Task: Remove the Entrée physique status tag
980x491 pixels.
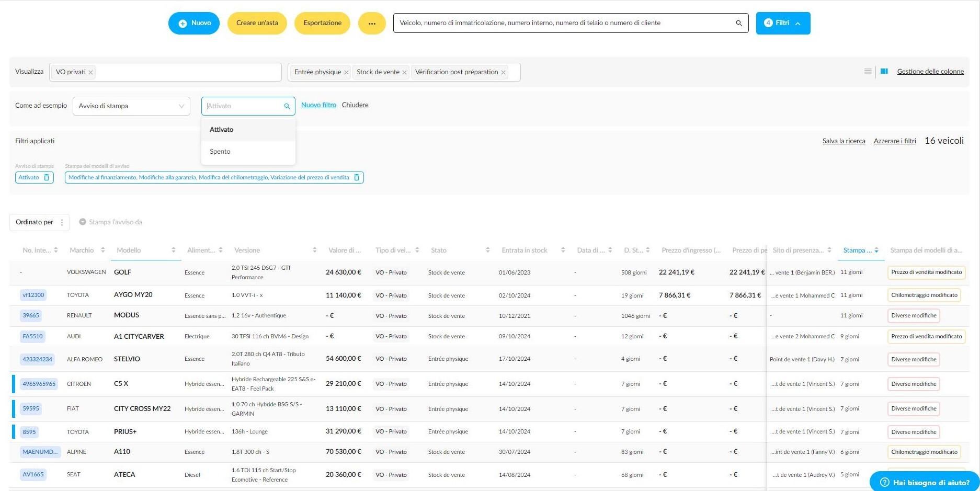Action: 346,73
